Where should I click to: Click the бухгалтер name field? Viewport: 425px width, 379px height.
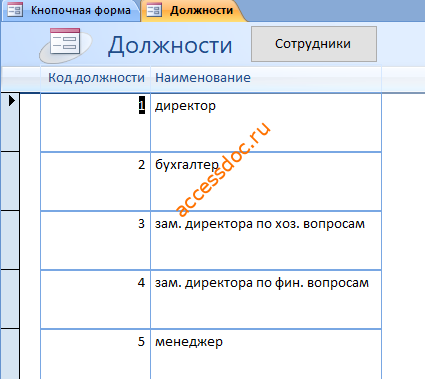click(266, 181)
